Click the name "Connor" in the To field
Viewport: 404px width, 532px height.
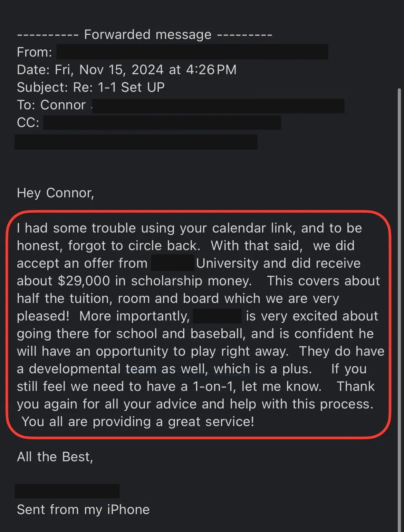63,105
